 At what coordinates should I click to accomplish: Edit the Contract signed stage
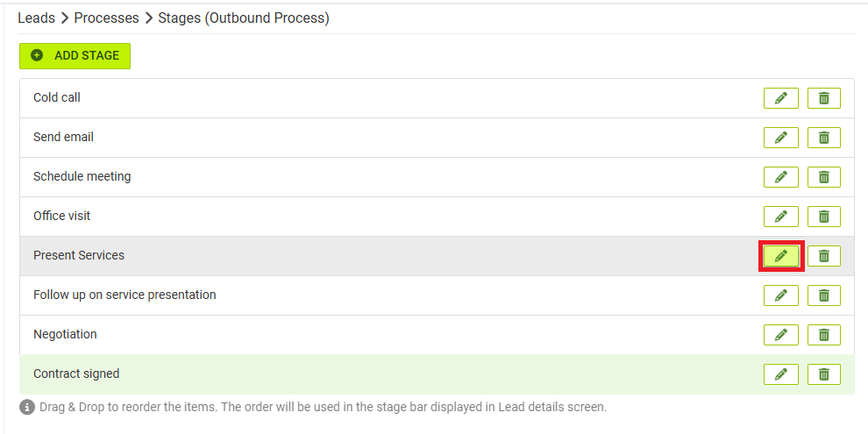coord(781,374)
